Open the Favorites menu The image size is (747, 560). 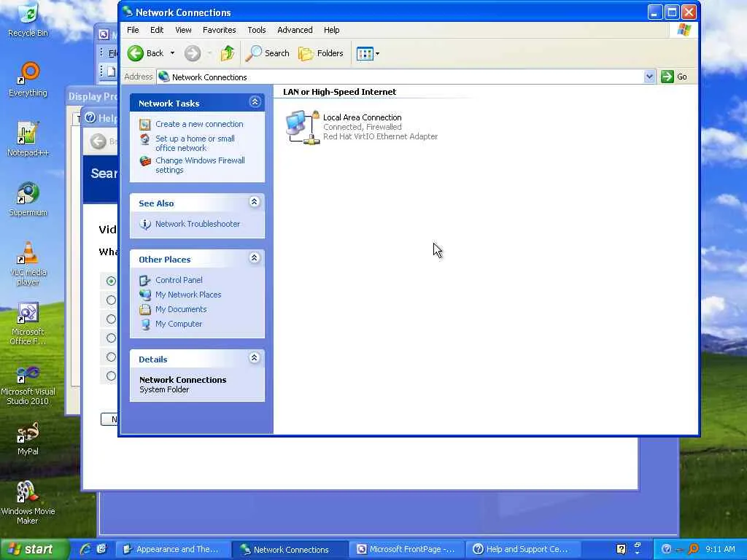pyautogui.click(x=219, y=30)
